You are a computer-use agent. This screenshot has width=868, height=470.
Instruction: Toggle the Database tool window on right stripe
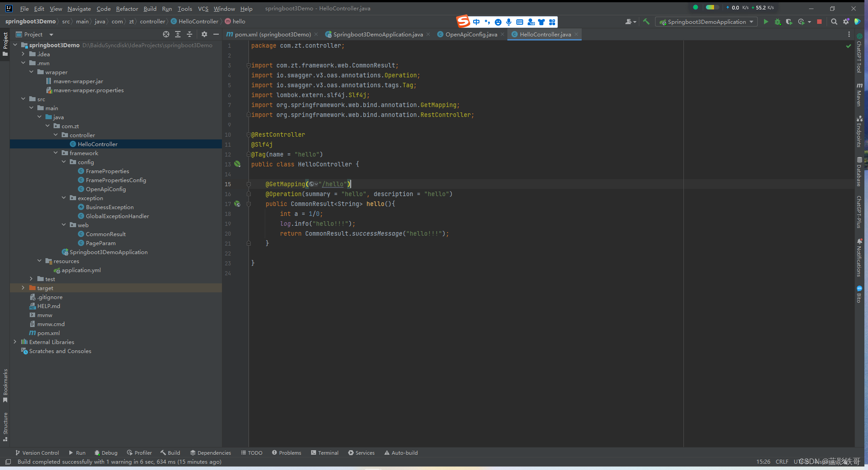859,171
